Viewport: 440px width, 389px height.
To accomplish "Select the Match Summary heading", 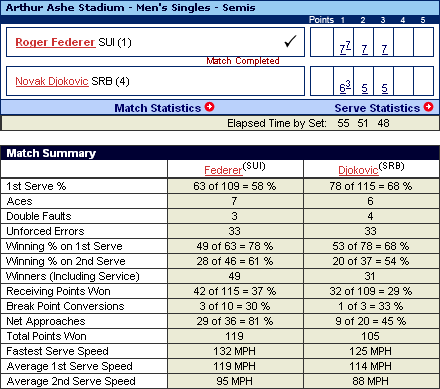I will 51,153.
